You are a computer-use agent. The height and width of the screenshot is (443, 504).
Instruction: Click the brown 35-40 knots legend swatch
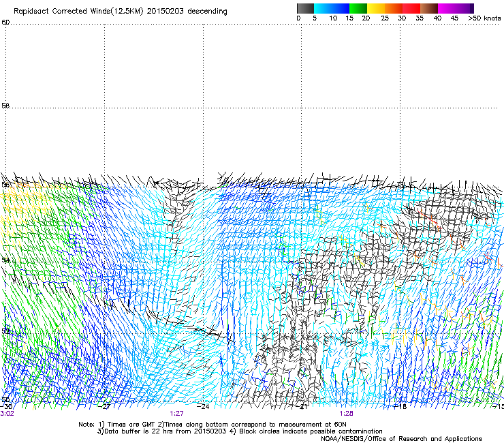tap(429, 8)
